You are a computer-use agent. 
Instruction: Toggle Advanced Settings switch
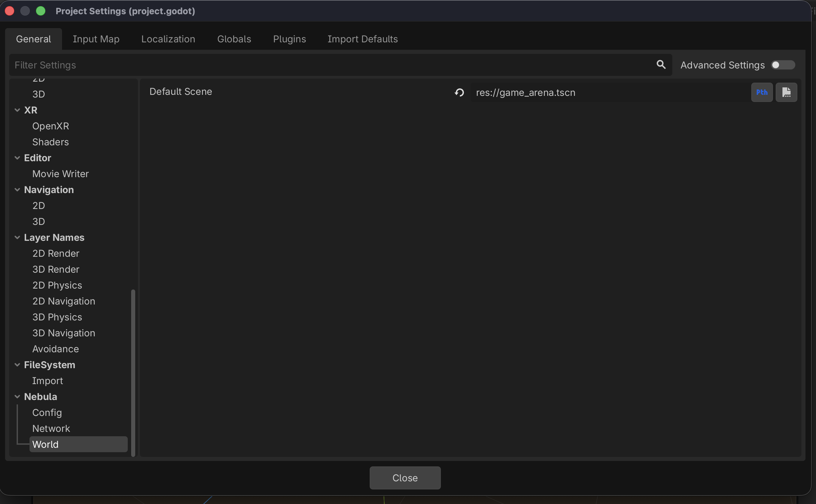pyautogui.click(x=783, y=65)
